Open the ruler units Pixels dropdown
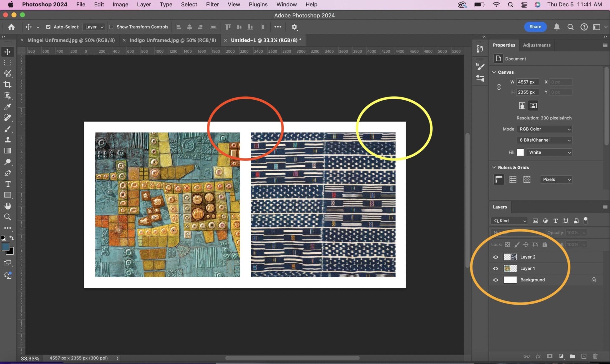The height and width of the screenshot is (364, 610). coord(556,179)
